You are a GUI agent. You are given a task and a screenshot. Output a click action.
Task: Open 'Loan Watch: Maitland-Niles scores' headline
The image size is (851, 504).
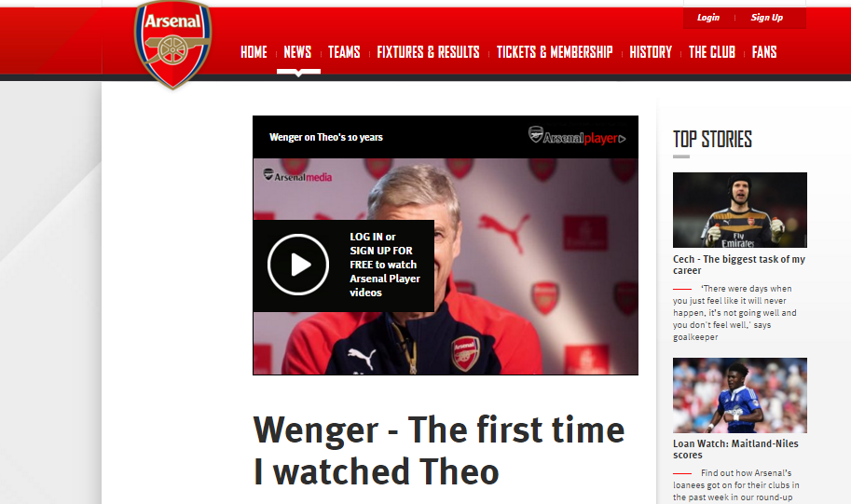coord(735,449)
